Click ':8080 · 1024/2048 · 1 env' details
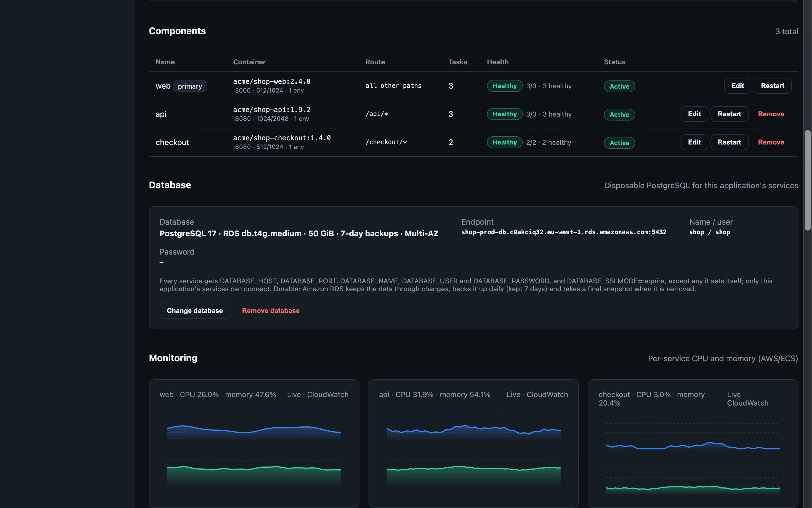 click(x=271, y=119)
